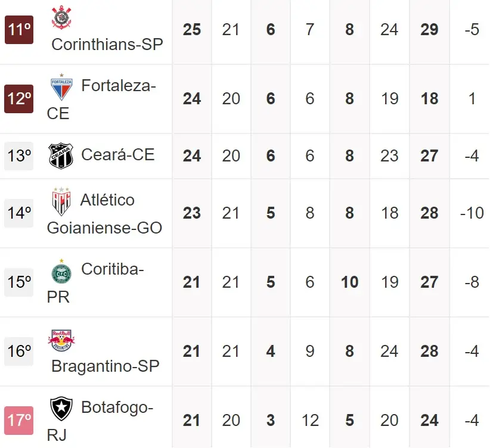The height and width of the screenshot is (448, 490).
Task: Click the Red Bull Bragantino logo
Action: click(x=61, y=340)
